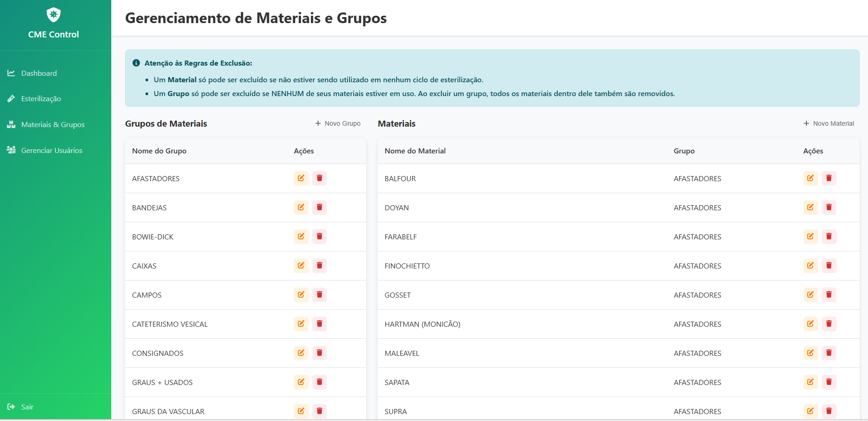This screenshot has height=421, width=868.
Task: Delete the CONSIGNADOS group
Action: pyautogui.click(x=319, y=353)
